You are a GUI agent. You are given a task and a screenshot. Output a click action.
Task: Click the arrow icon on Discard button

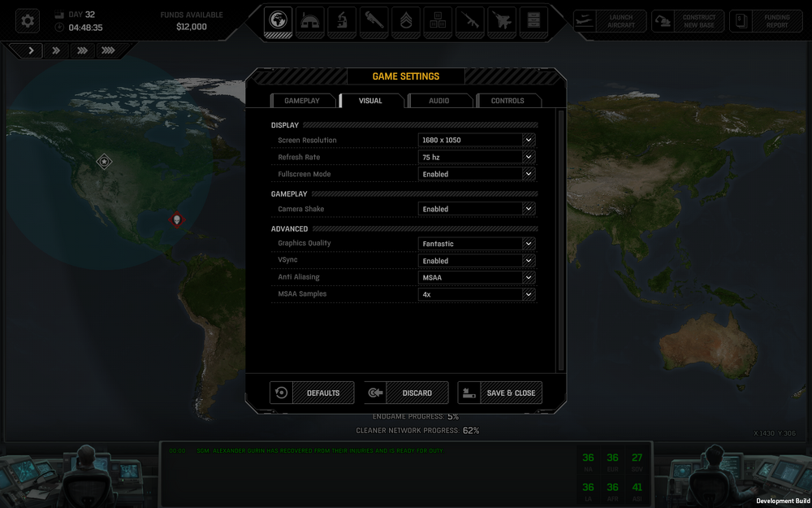coord(375,393)
